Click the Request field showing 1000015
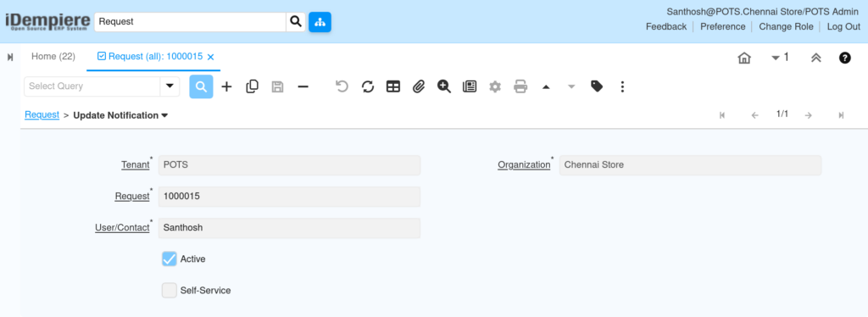The height and width of the screenshot is (317, 868). pyautogui.click(x=290, y=197)
